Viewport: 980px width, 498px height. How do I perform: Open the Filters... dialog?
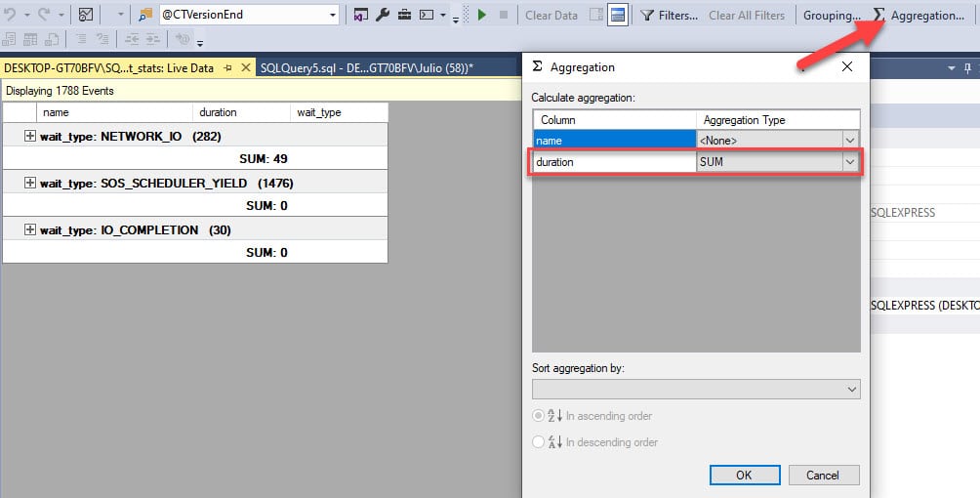678,15
